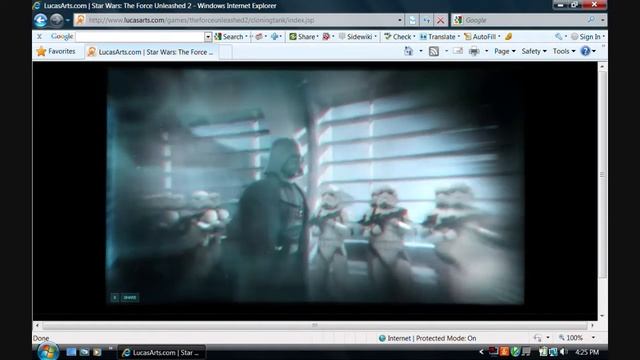
Task: Close the Google Toolbar with its x
Action: [39, 36]
